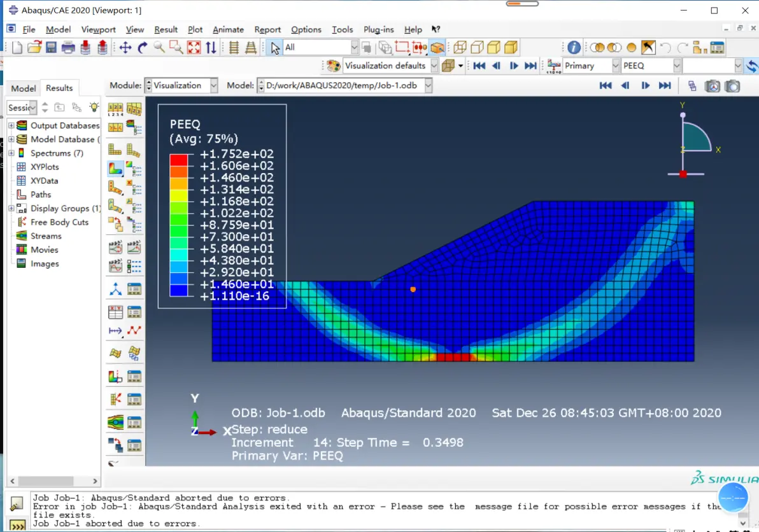Image resolution: width=759 pixels, height=532 pixels.
Task: Select the Pan View tool
Action: pyautogui.click(x=125, y=47)
